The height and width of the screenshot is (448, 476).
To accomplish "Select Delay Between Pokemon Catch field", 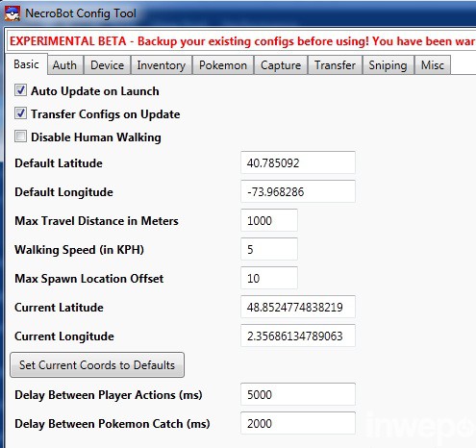I will point(298,423).
